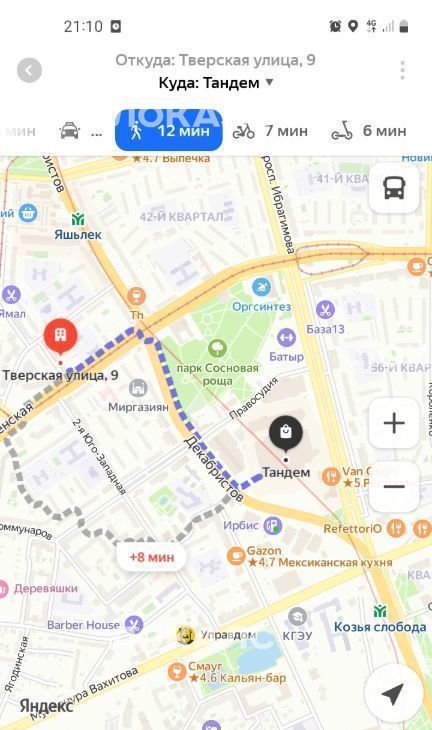Image resolution: width=432 pixels, height=730 pixels.
Task: Zoom out with the minus button
Action: coord(394,487)
